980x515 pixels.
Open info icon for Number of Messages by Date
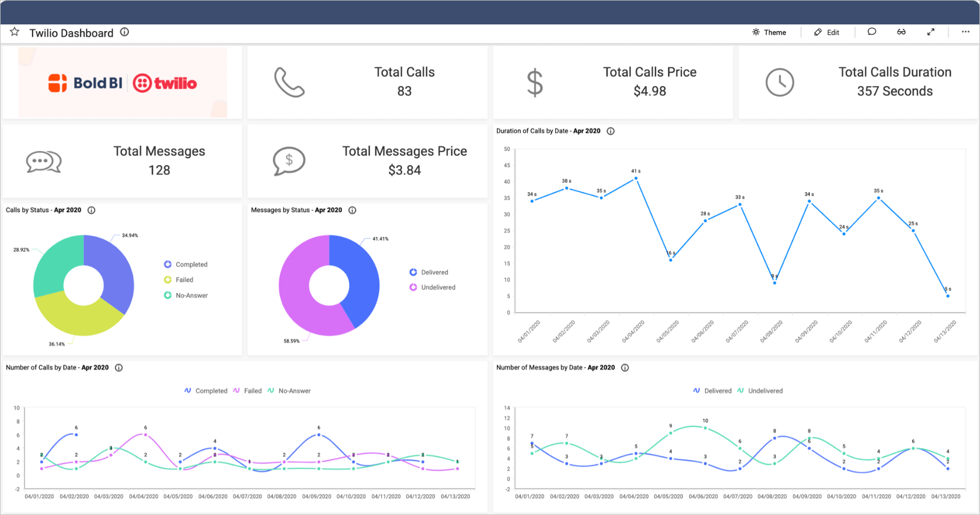(x=625, y=368)
